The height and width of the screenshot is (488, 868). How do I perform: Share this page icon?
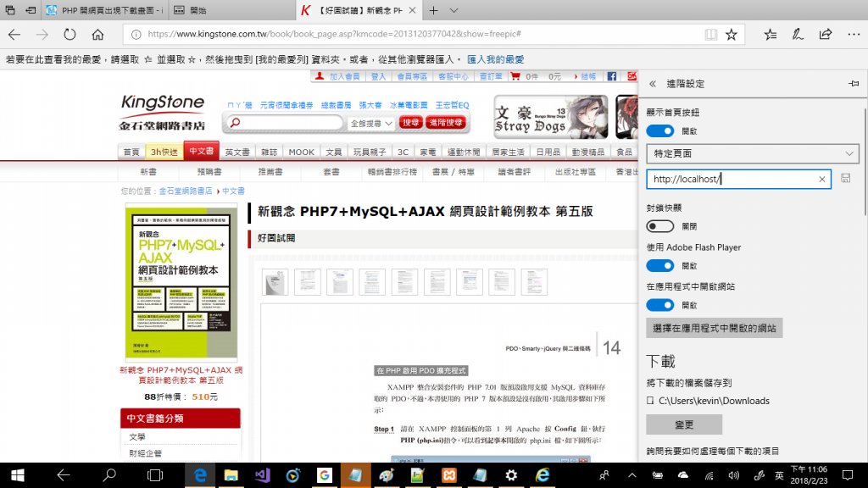(826, 34)
